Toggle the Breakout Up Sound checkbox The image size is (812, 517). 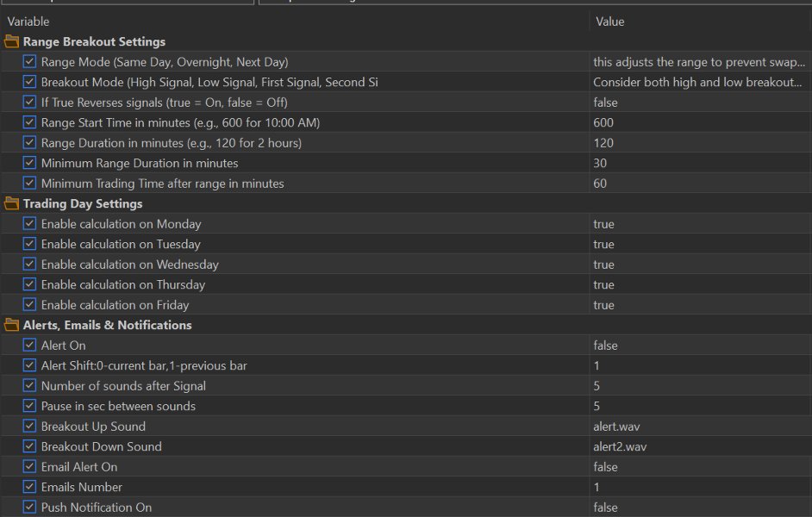(30, 427)
